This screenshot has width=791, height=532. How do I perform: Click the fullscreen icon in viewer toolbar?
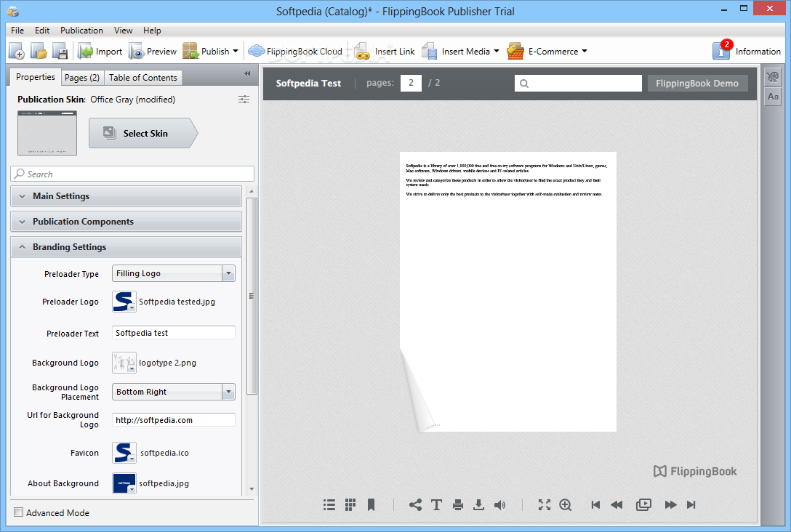click(x=545, y=505)
